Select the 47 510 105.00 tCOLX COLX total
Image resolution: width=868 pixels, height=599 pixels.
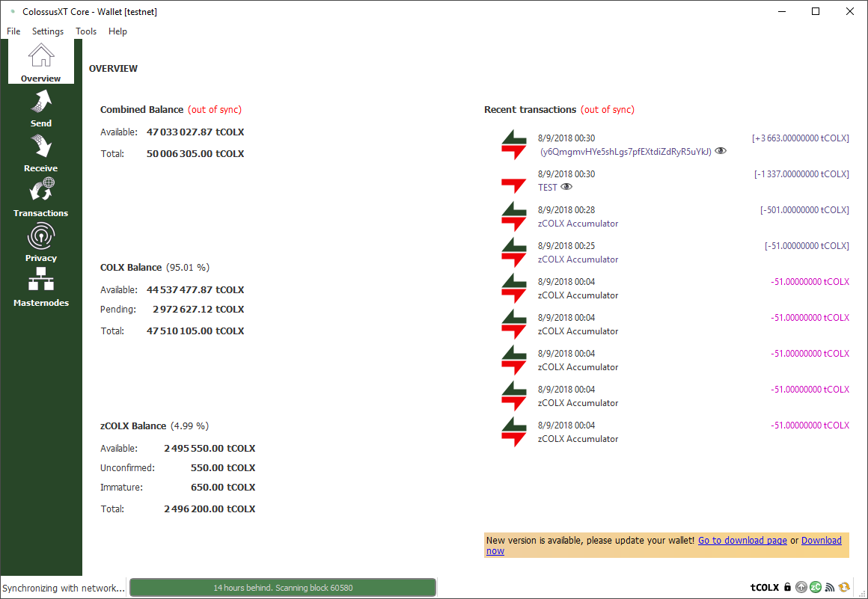[195, 331]
